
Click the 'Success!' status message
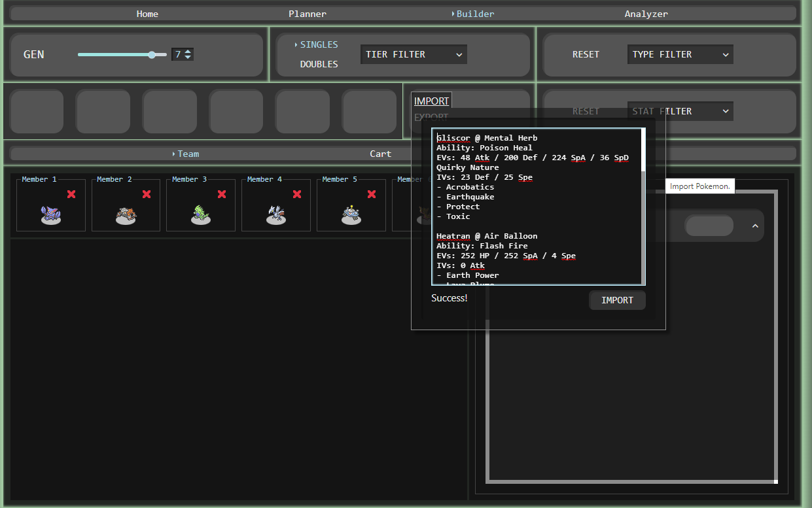tap(450, 298)
